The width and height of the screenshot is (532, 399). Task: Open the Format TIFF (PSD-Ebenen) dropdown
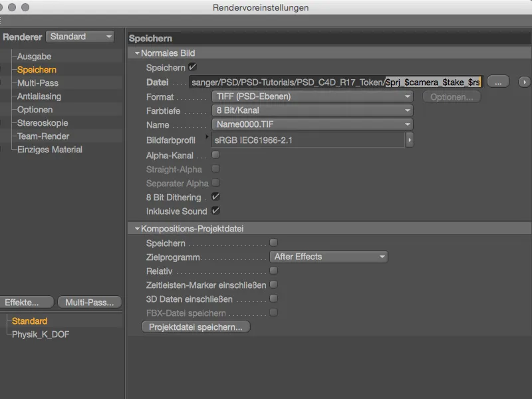(312, 96)
